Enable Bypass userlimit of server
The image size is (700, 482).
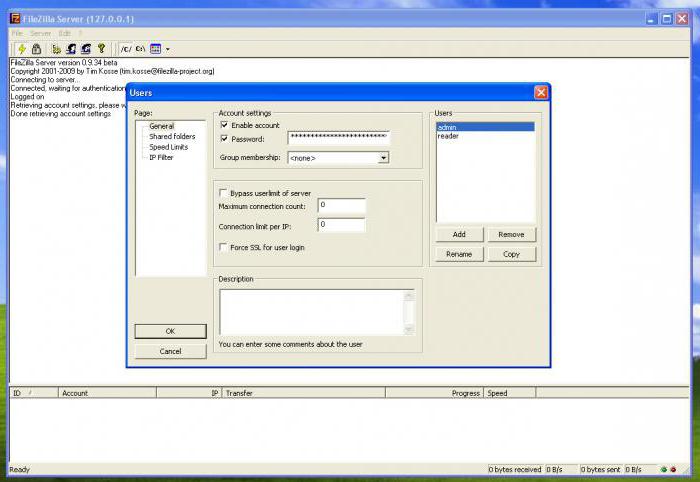(223, 193)
